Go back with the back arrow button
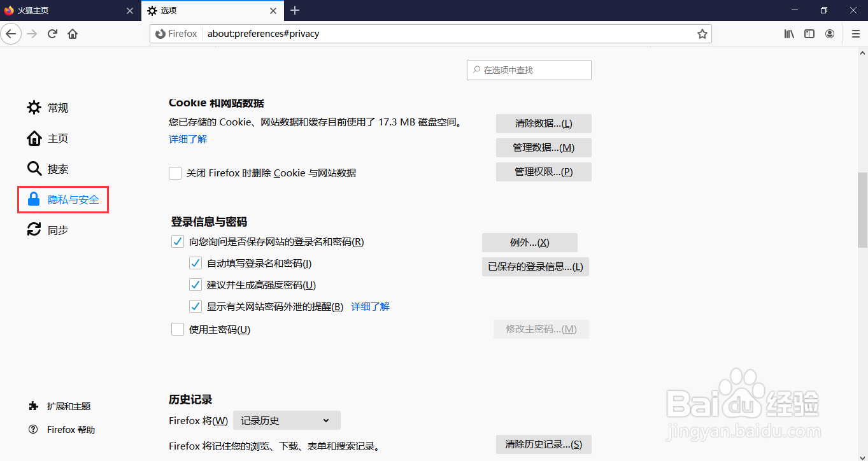This screenshot has width=868, height=461. click(x=11, y=34)
